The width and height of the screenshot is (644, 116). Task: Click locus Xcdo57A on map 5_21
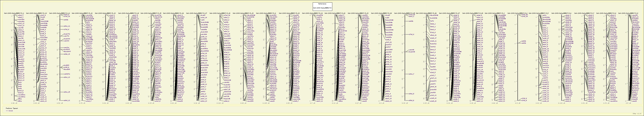click(x=320, y=15)
